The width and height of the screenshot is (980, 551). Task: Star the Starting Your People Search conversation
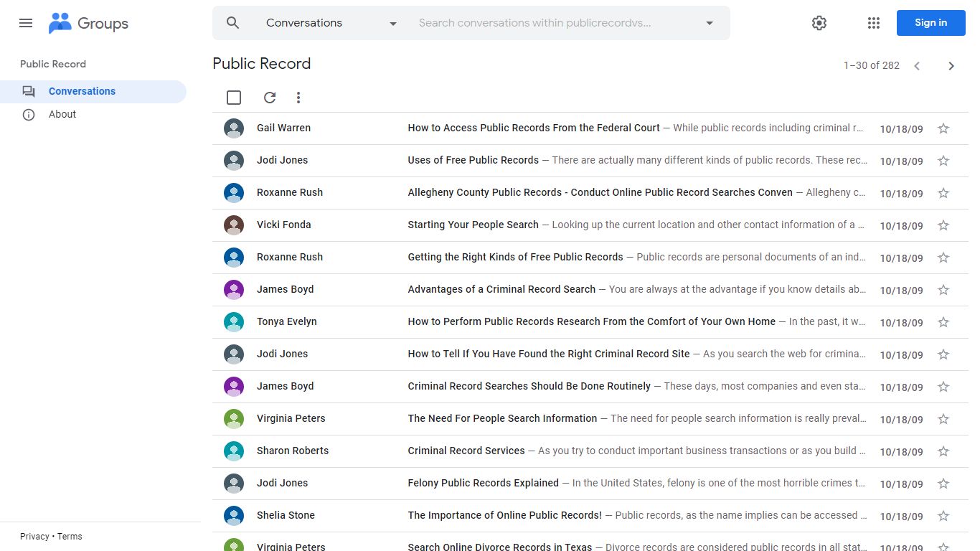(x=943, y=225)
